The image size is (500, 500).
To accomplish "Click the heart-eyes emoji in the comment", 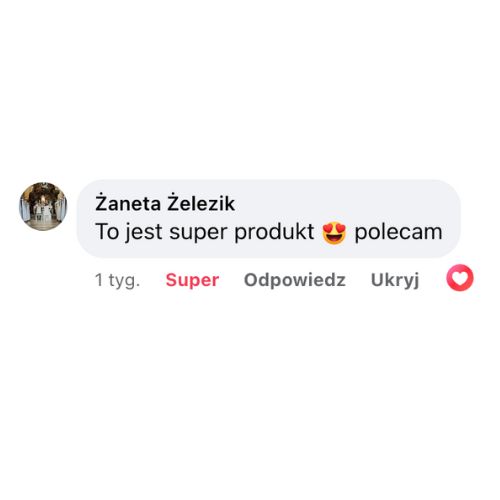I will [334, 233].
